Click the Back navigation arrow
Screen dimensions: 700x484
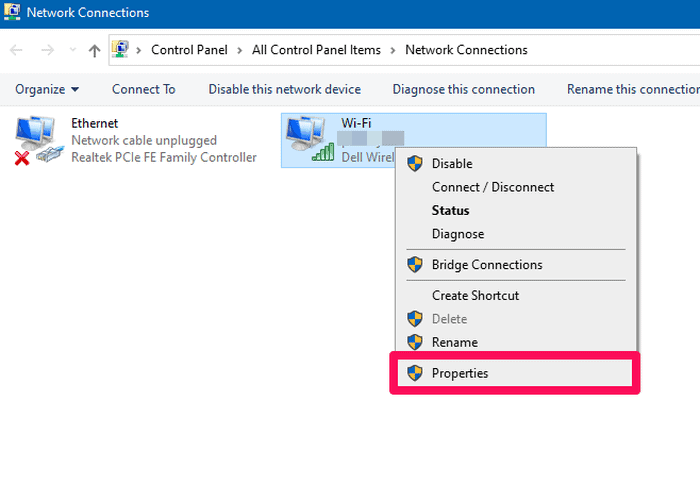coord(17,50)
